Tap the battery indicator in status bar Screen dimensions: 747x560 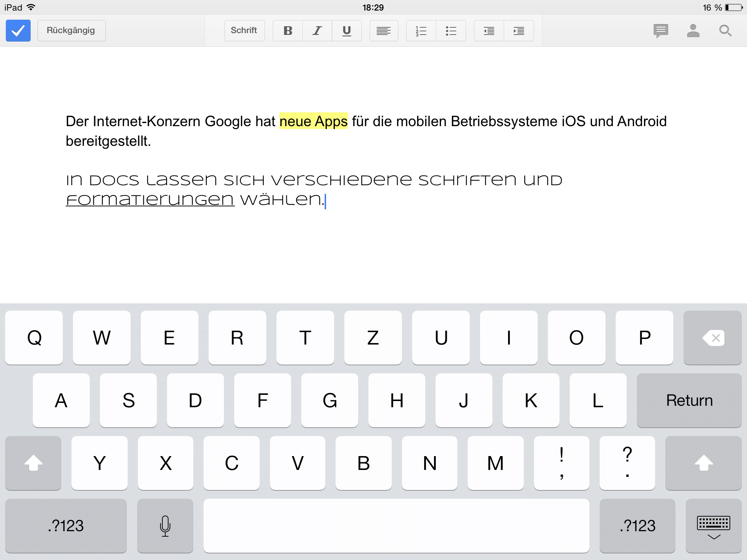[734, 8]
